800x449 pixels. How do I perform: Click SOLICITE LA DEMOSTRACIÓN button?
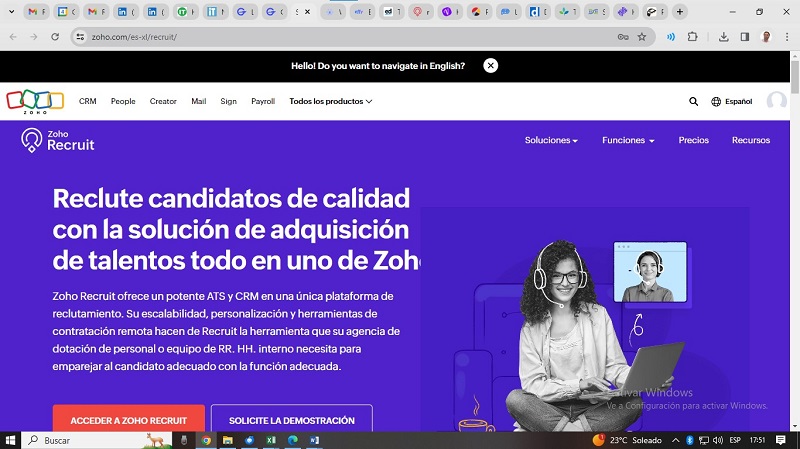pyautogui.click(x=291, y=418)
